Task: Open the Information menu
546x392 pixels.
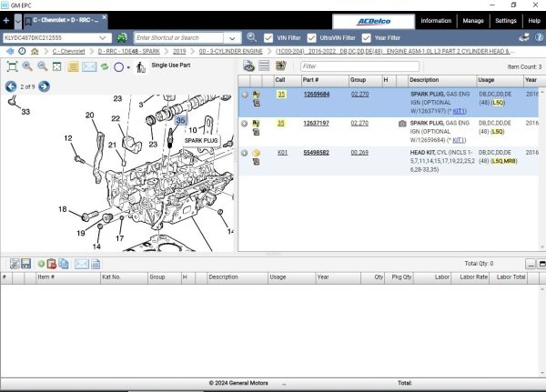Action: pos(436,21)
